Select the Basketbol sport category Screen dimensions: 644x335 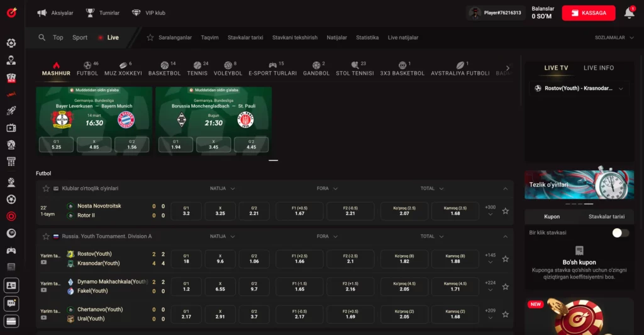pos(164,69)
